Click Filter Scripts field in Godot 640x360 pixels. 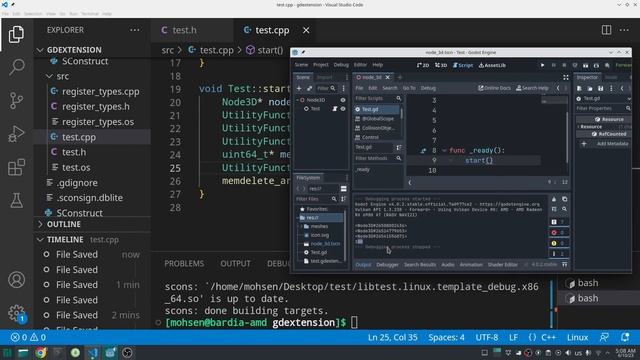378,98
